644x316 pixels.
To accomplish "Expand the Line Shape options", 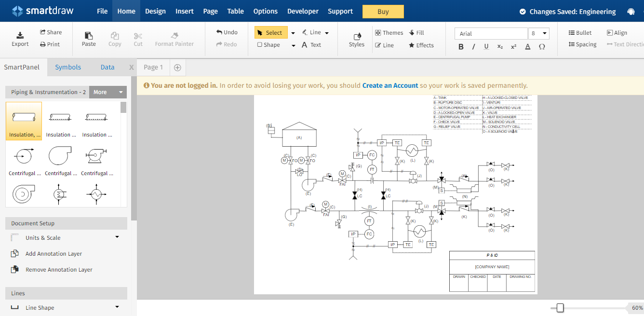I will pyautogui.click(x=117, y=307).
